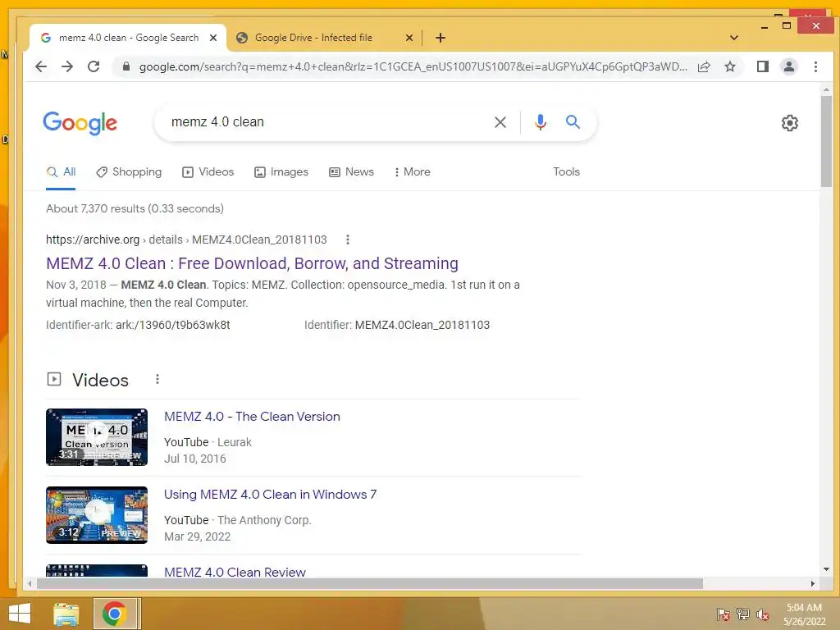840x630 pixels.
Task: Open the tab search dropdown arrow
Action: [x=734, y=38]
